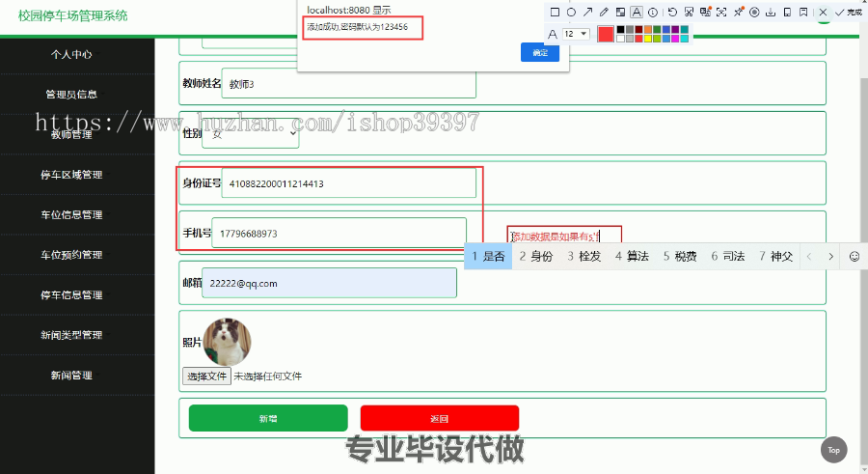
Task: Start screen recording with circle icon
Action: [x=754, y=13]
